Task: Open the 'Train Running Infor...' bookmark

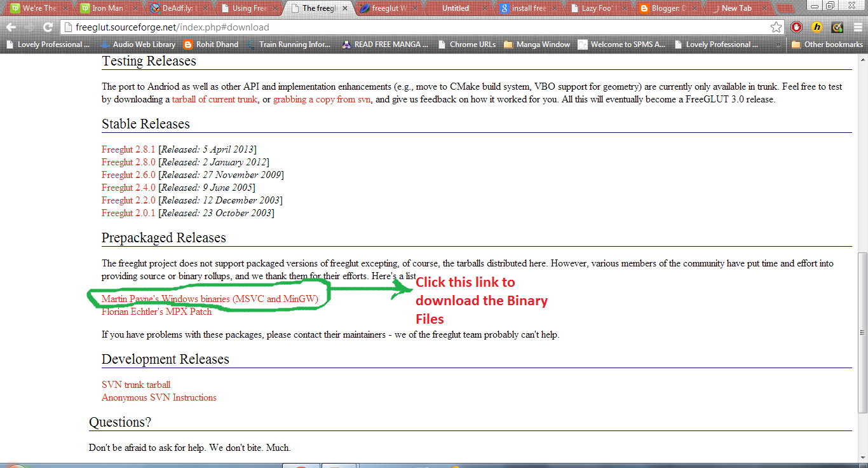Action: click(x=288, y=45)
